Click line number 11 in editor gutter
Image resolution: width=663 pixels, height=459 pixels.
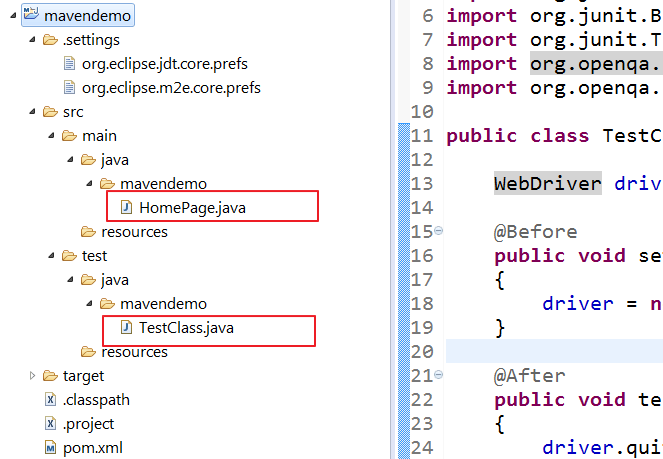click(422, 136)
